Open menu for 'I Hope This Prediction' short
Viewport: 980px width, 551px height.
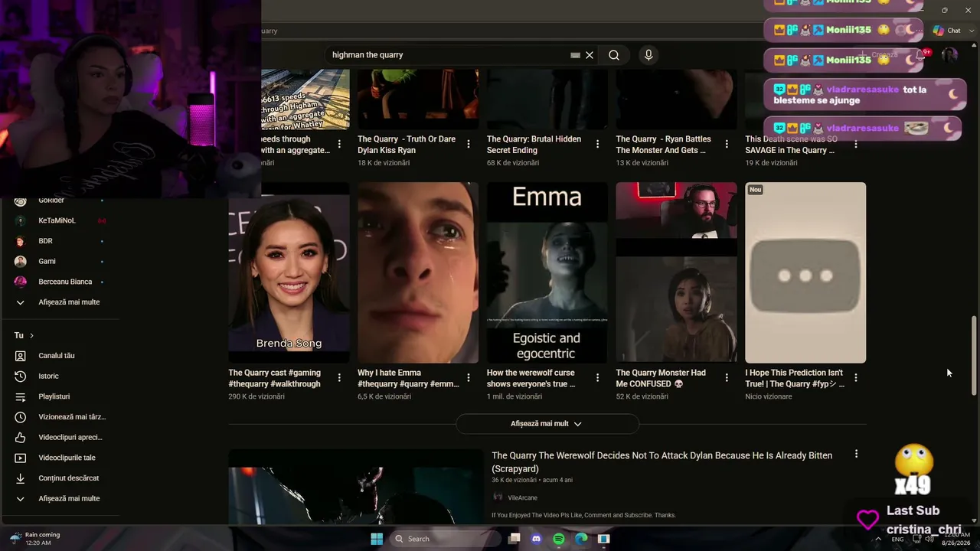856,378
